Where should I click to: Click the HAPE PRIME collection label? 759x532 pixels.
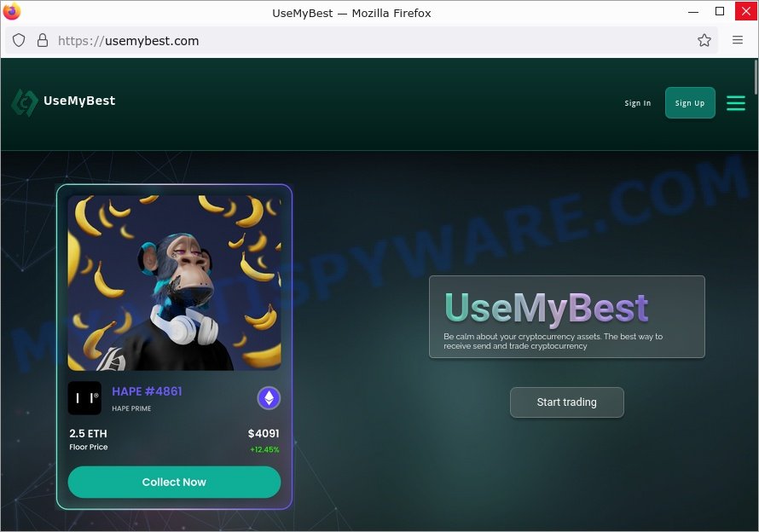[131, 408]
